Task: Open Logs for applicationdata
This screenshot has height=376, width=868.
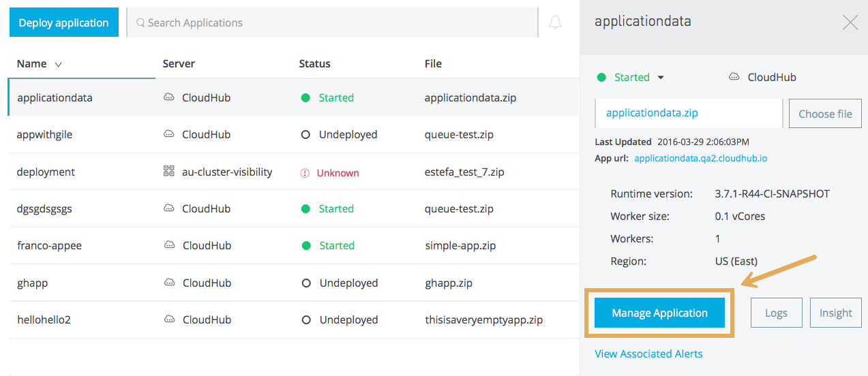Action: (776, 313)
